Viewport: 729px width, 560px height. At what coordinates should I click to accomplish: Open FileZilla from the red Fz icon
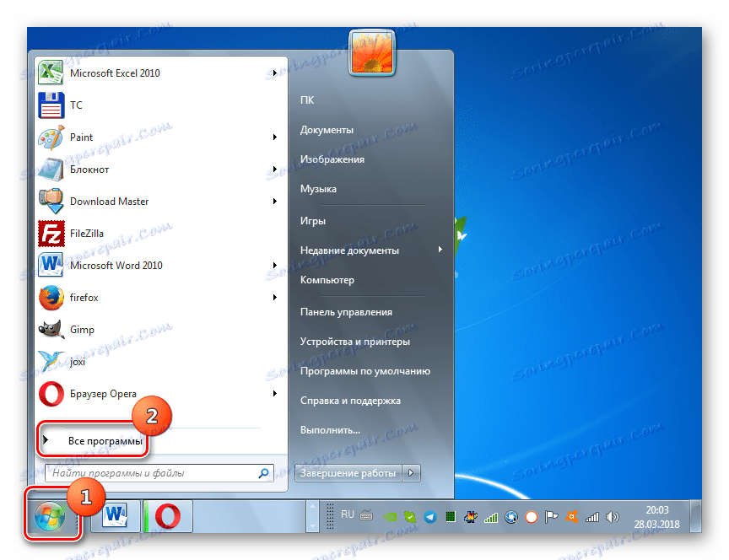pos(51,234)
